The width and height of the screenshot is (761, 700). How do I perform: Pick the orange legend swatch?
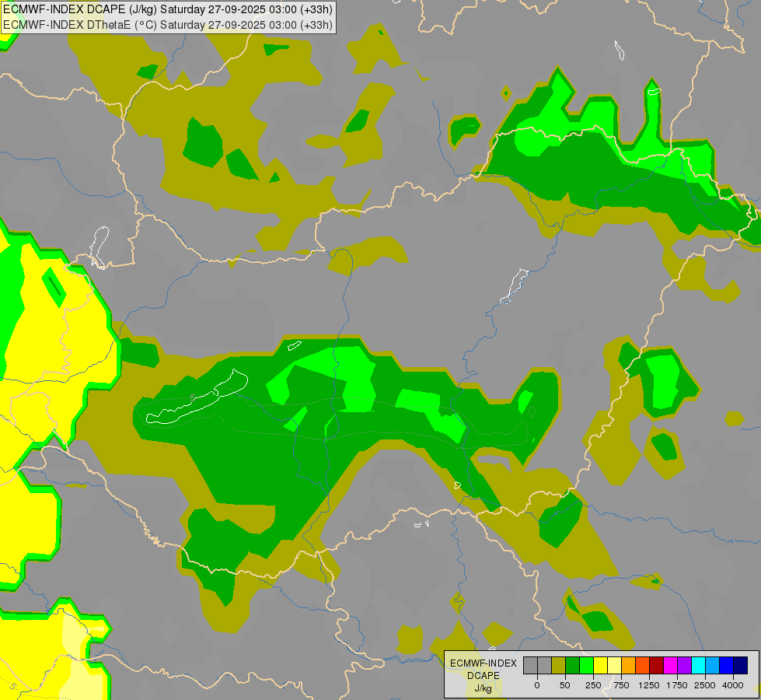629,665
